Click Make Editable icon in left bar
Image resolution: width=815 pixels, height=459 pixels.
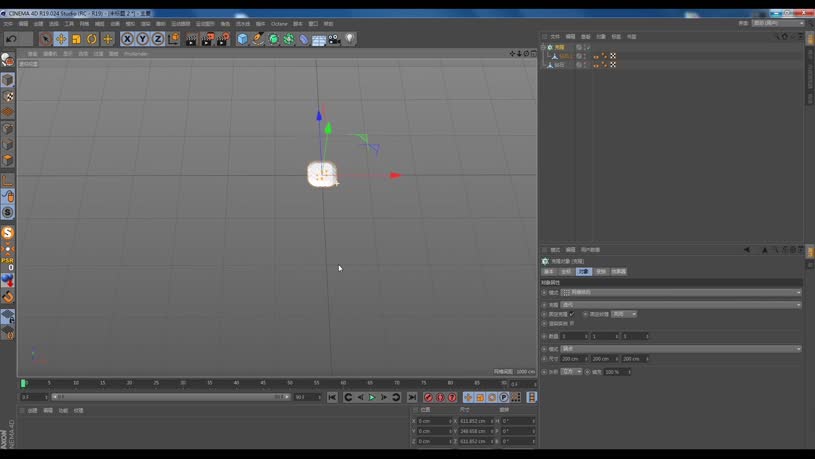7,60
